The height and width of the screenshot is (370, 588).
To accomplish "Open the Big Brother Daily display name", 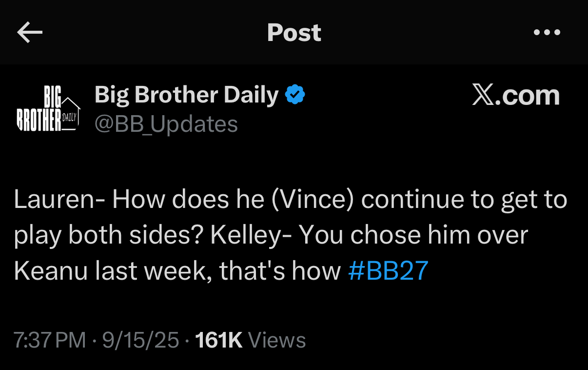I will [186, 94].
